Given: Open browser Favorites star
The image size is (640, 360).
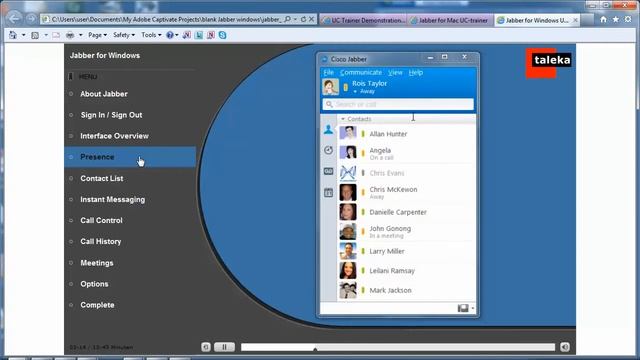Looking at the screenshot, I should point(616,19).
